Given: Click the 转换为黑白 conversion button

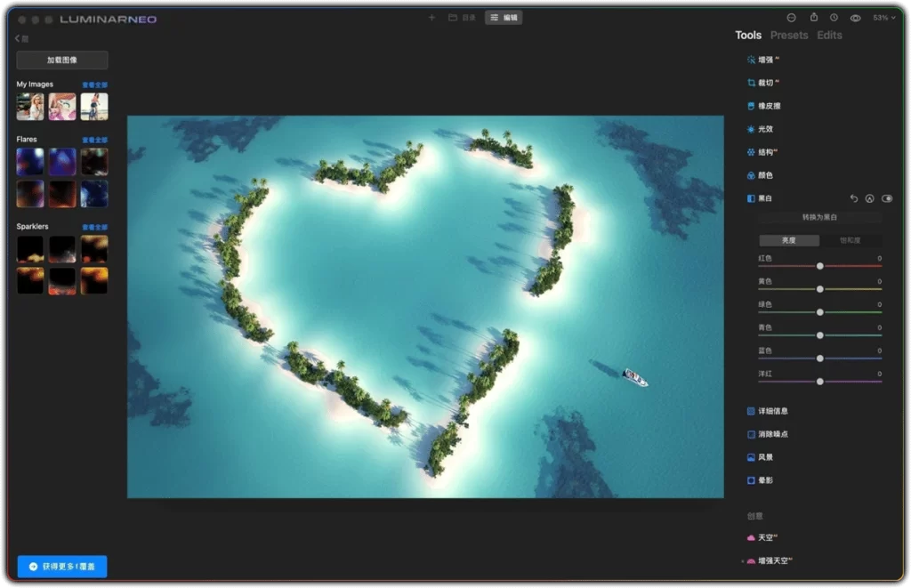Looking at the screenshot, I should (x=819, y=217).
